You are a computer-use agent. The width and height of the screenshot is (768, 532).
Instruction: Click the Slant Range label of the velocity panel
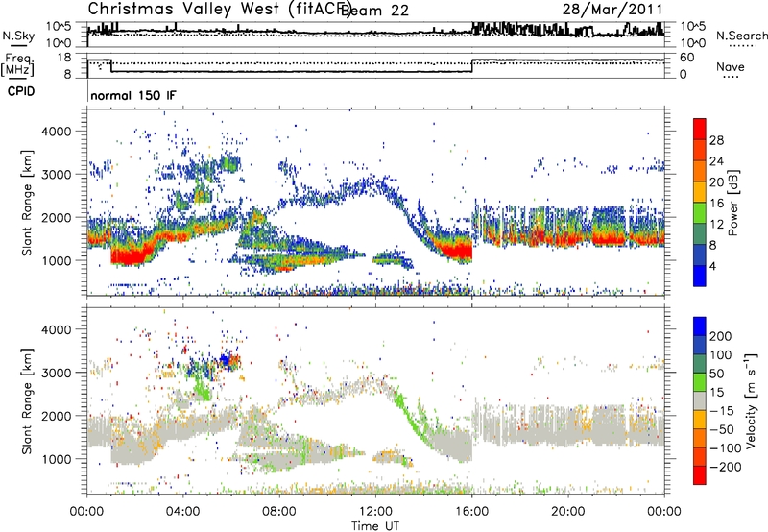tap(27, 400)
